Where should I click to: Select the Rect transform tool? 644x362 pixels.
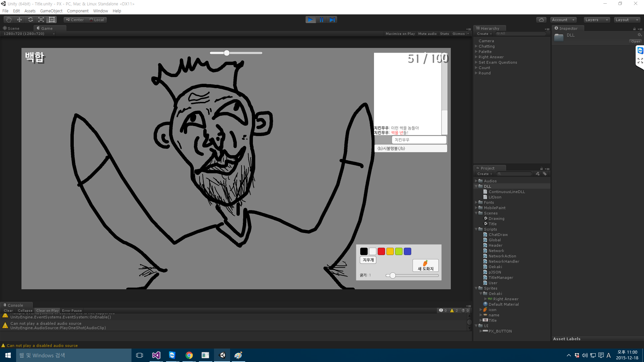click(x=52, y=20)
